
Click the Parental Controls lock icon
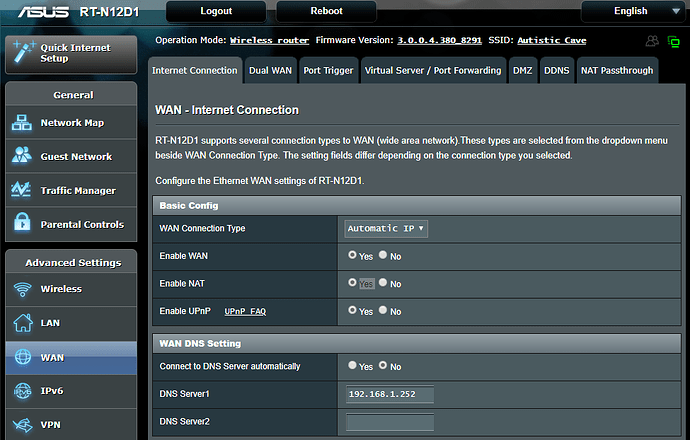coord(22,224)
